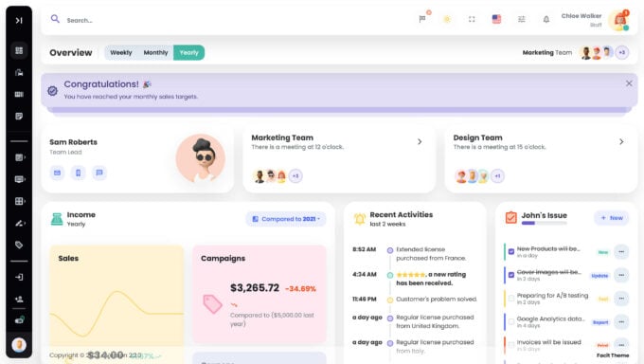Screen dimensions: 644x364
Task: Check the Preparing for A/B testing checkbox
Action: click(x=511, y=299)
